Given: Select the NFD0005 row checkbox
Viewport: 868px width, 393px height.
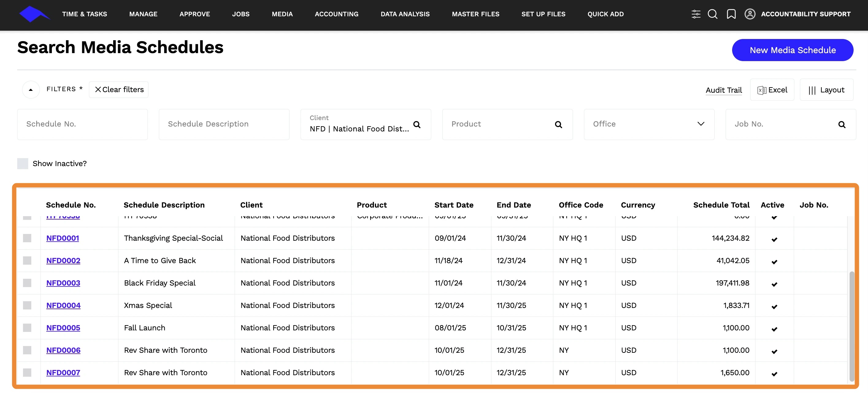Looking at the screenshot, I should tap(27, 328).
